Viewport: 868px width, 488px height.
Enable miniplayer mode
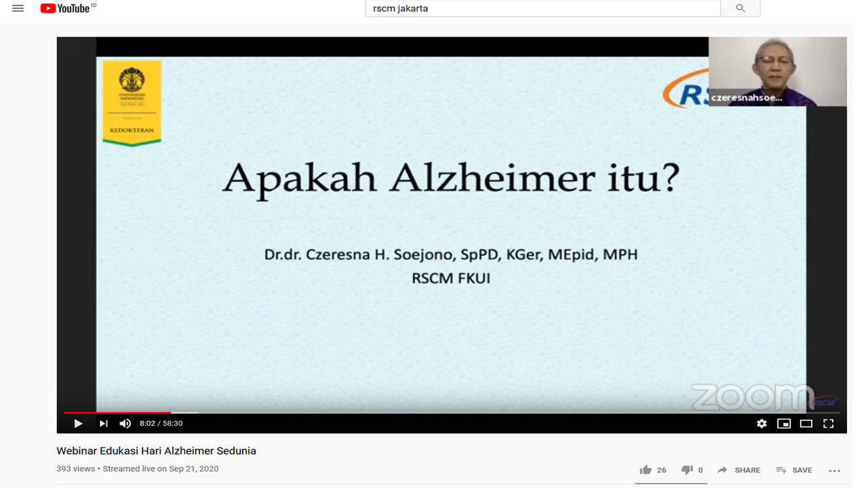[784, 424]
